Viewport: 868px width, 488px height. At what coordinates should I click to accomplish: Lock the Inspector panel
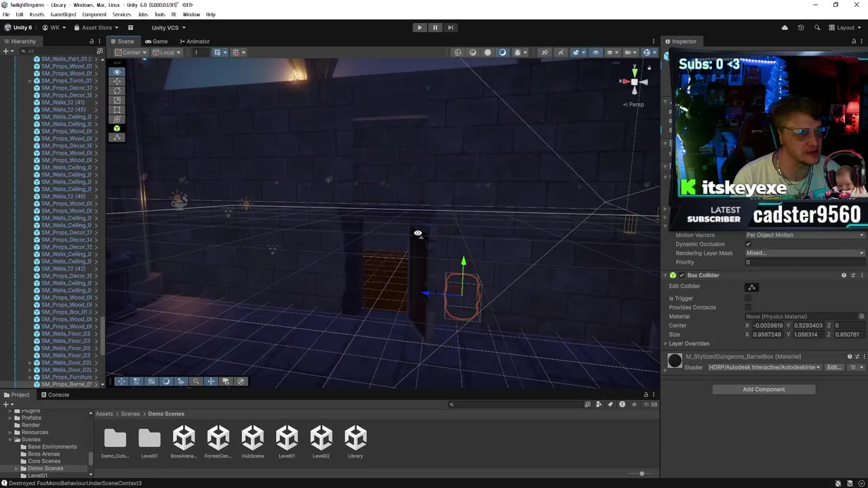click(x=854, y=41)
